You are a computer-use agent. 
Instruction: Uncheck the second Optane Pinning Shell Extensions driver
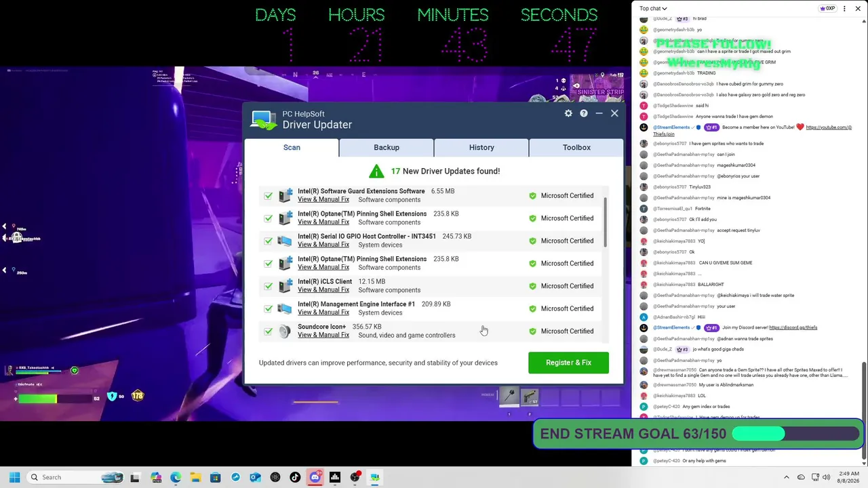pyautogui.click(x=269, y=264)
